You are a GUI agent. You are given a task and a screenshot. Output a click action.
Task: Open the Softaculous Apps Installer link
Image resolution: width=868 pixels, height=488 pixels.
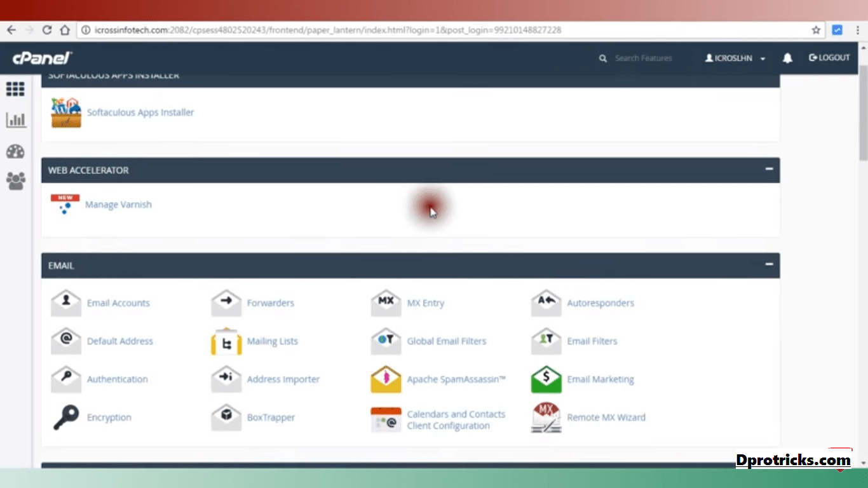140,112
